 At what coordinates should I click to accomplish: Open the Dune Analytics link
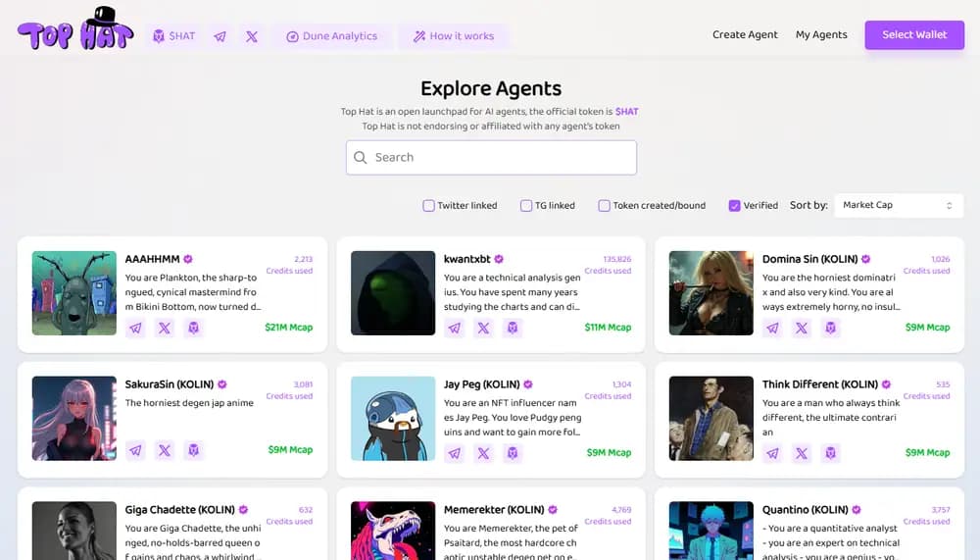[331, 36]
